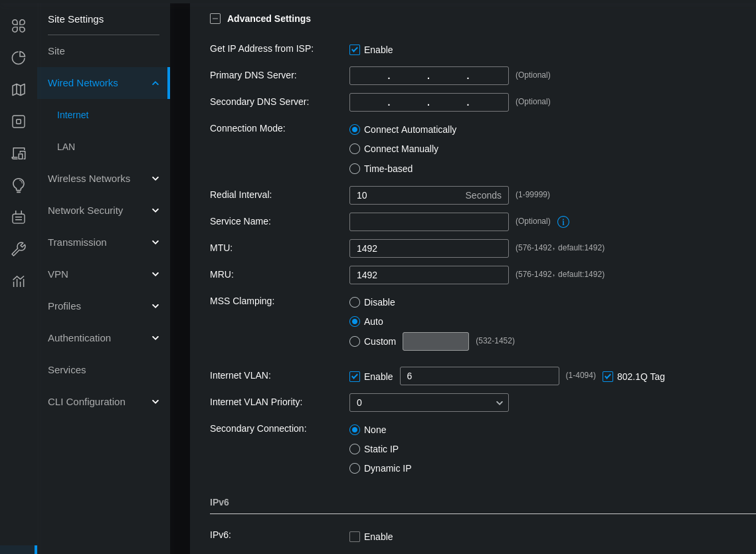Select the Connect Manually radio option
The width and height of the screenshot is (756, 554).
pos(355,149)
